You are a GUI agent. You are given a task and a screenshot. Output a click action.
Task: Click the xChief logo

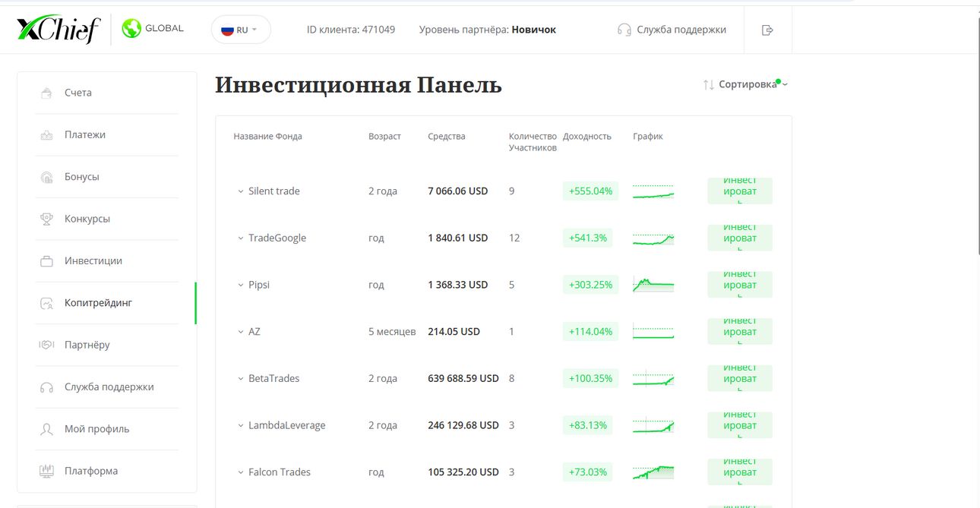click(x=58, y=30)
